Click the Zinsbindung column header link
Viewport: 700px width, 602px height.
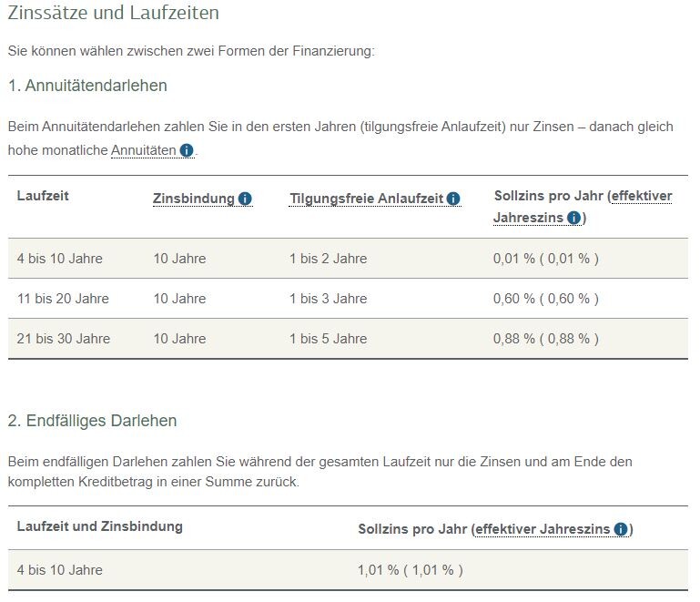click(194, 199)
